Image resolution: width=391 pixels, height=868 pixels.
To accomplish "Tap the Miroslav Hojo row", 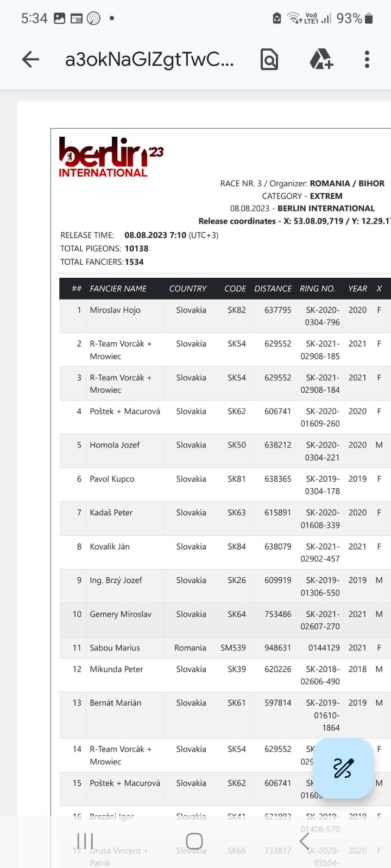I will tap(225, 316).
